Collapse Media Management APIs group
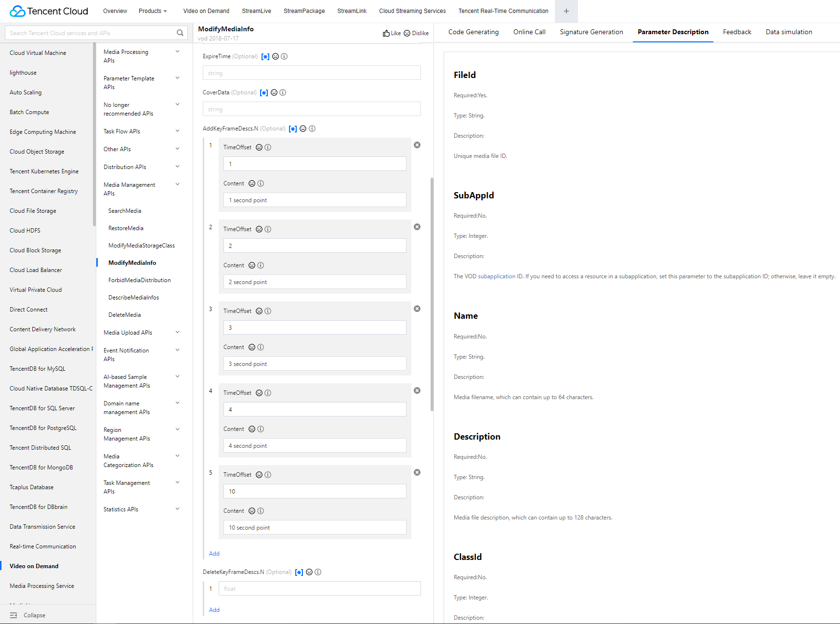 click(x=177, y=184)
